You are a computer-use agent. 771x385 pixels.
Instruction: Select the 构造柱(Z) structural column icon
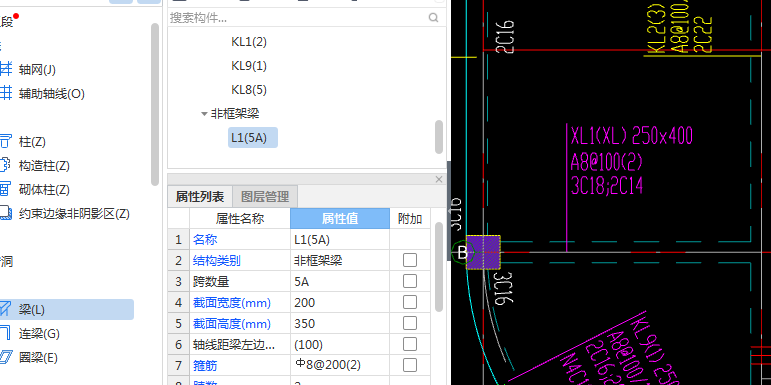click(x=5, y=166)
